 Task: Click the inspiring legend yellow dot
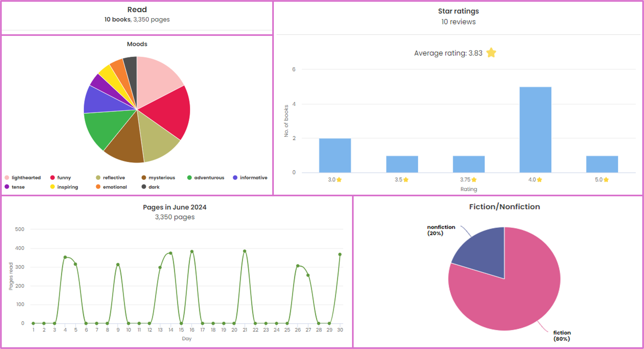tap(52, 187)
